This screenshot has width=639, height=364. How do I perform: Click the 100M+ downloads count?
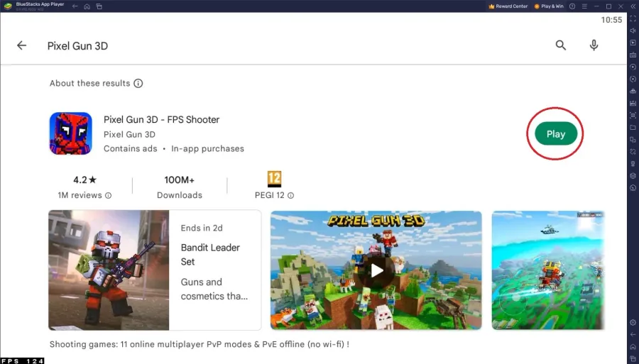tap(180, 180)
